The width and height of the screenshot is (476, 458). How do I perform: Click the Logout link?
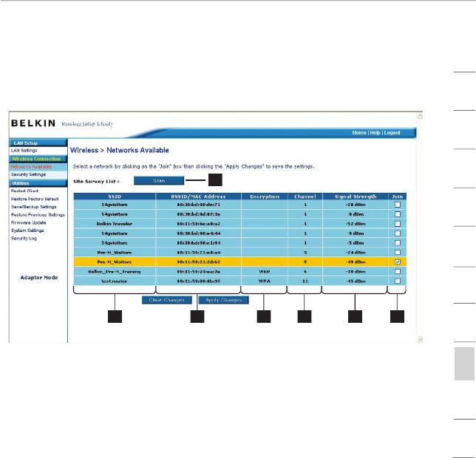click(392, 132)
